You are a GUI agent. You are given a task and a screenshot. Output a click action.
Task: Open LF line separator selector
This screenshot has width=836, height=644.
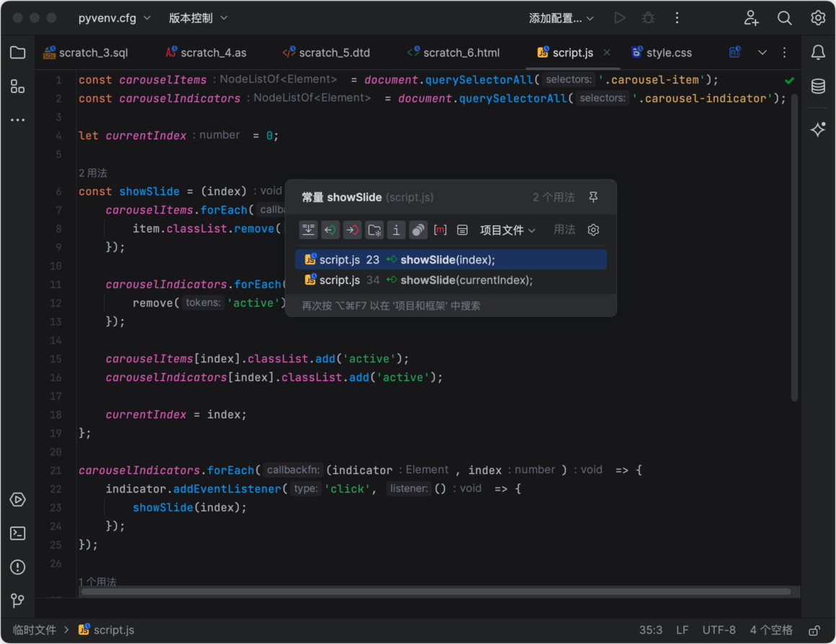pyautogui.click(x=682, y=630)
